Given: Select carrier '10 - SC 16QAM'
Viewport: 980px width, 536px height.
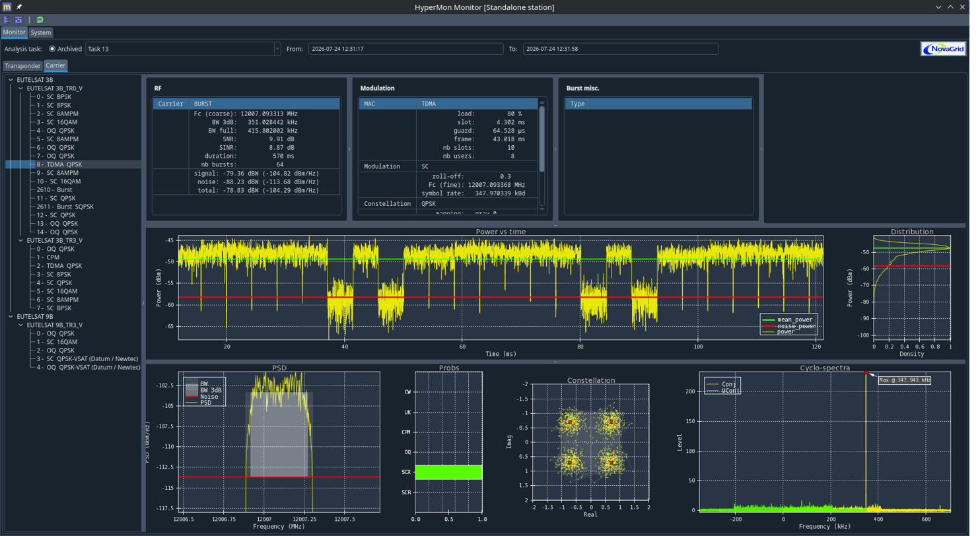Looking at the screenshot, I should (x=59, y=181).
